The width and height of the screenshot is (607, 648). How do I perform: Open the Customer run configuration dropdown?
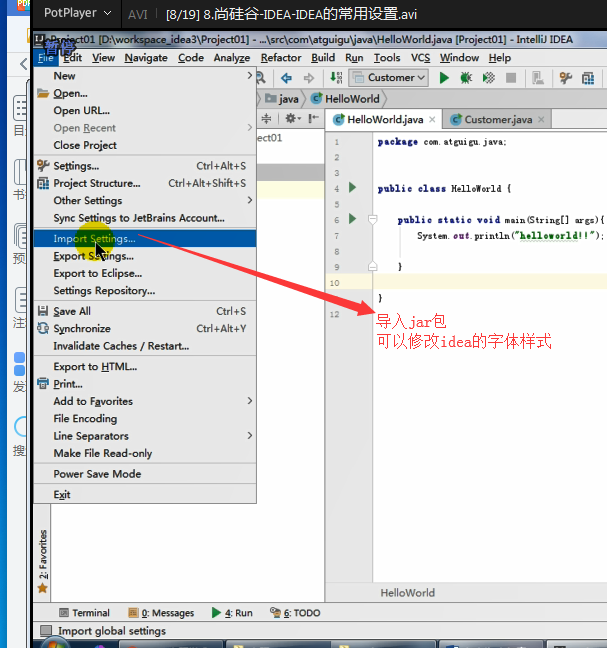point(388,78)
